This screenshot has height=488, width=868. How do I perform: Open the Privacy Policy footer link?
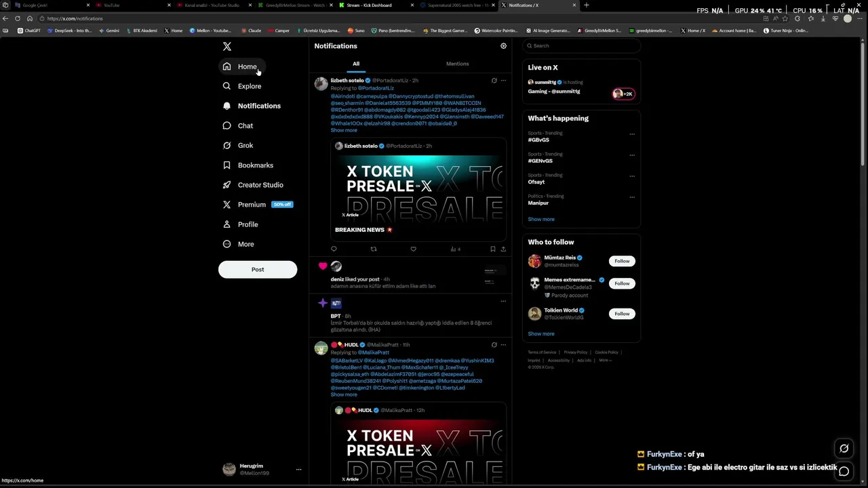(576, 352)
